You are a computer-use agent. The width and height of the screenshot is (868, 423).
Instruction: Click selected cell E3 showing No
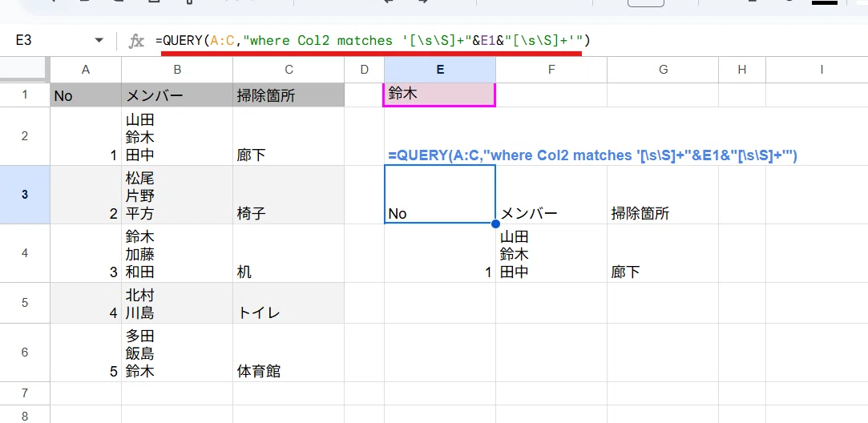pos(440,195)
